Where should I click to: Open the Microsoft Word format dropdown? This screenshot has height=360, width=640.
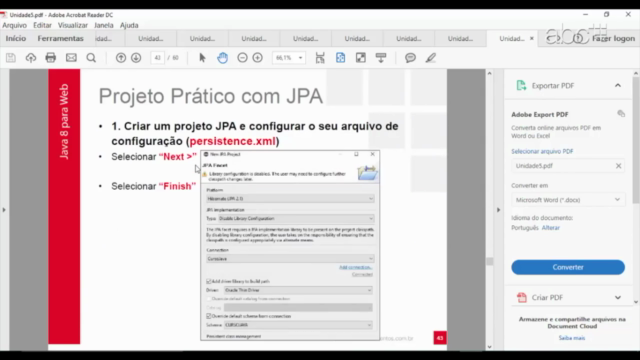(568, 200)
